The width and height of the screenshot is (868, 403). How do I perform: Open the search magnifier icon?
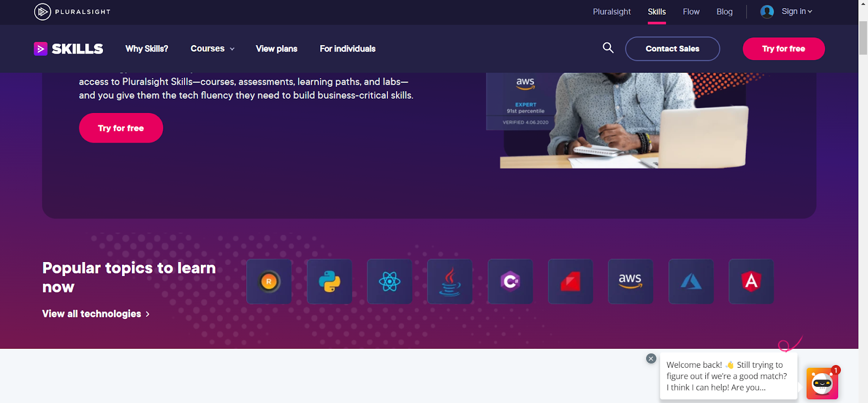point(608,48)
